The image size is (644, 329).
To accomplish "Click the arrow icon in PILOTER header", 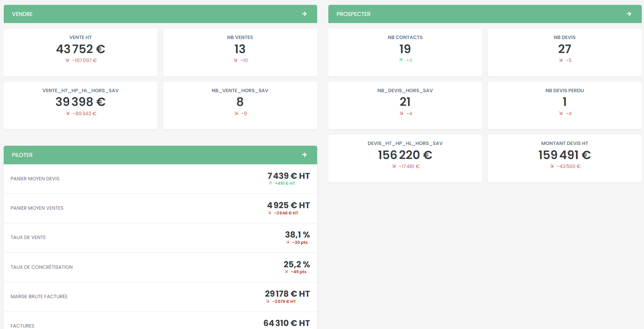I will [x=304, y=155].
